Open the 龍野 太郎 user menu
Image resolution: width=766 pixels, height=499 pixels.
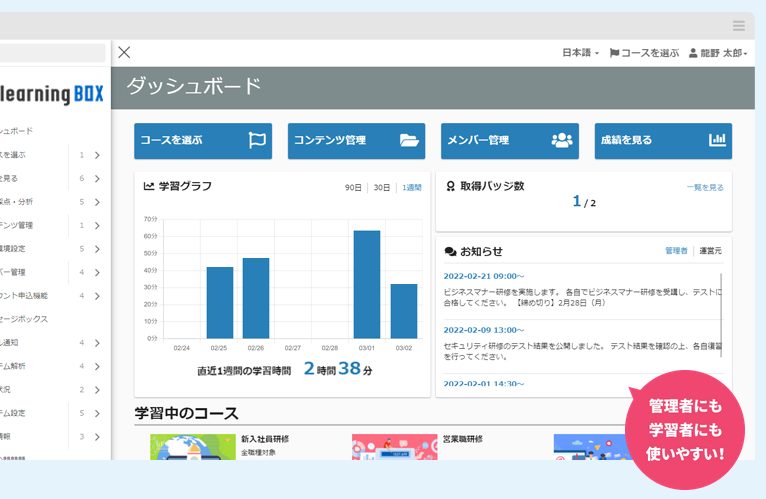[718, 53]
